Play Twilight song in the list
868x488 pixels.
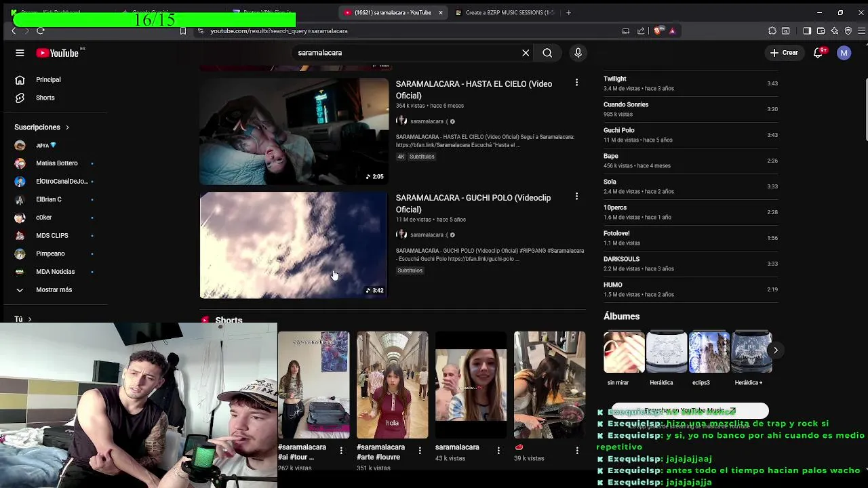(690, 83)
